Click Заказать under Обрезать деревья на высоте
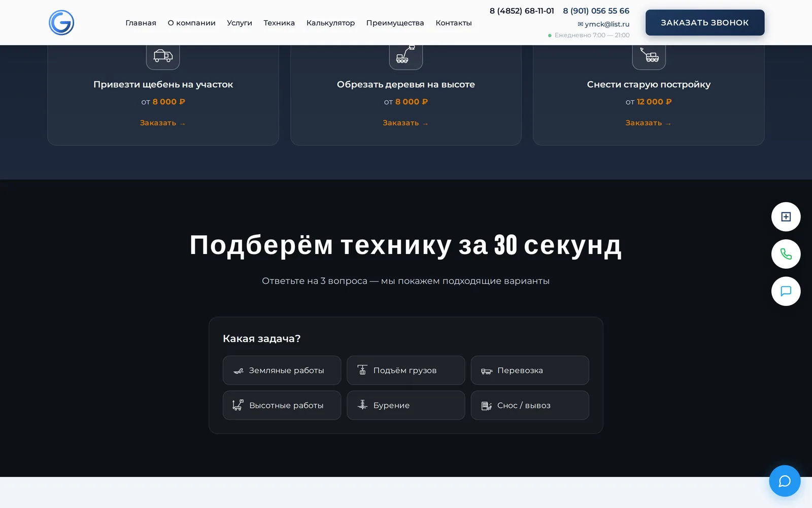 point(405,123)
